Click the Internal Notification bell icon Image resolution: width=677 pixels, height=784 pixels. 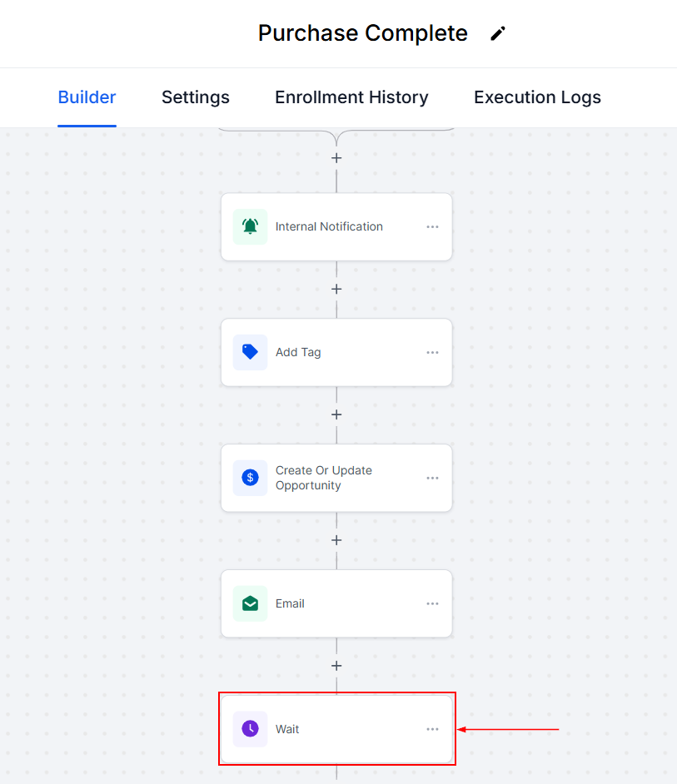[250, 226]
